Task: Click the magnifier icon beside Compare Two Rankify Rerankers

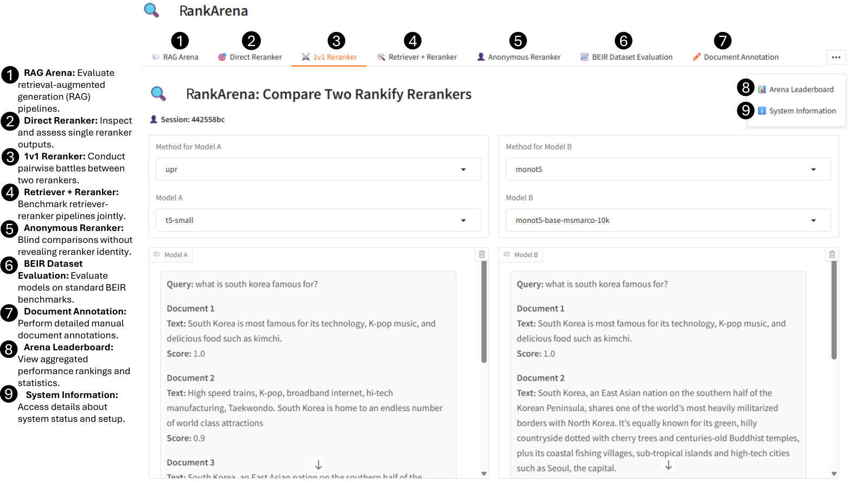Action: point(158,94)
